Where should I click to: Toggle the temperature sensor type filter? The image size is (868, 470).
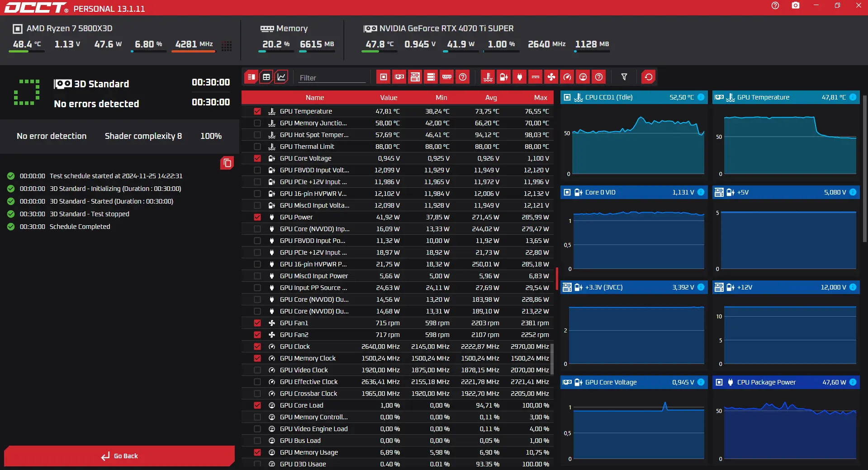click(x=488, y=77)
